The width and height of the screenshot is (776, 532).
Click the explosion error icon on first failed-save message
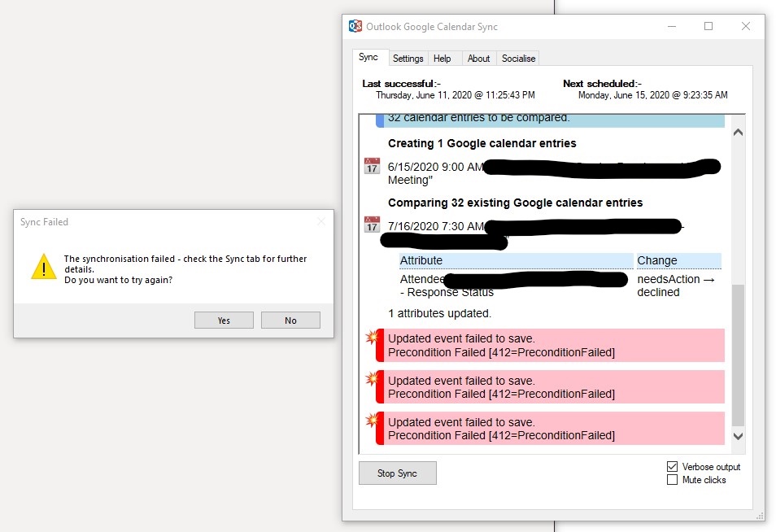click(x=371, y=338)
